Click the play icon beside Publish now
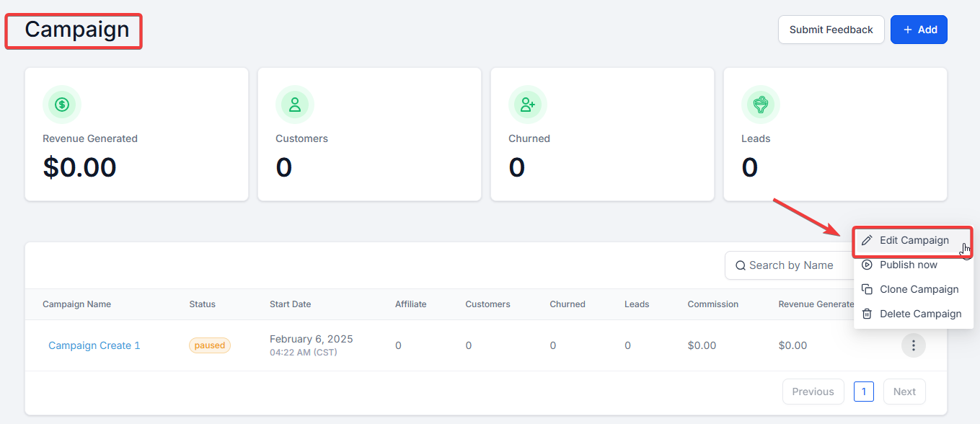Viewport: 980px width, 424px height. [x=867, y=265]
